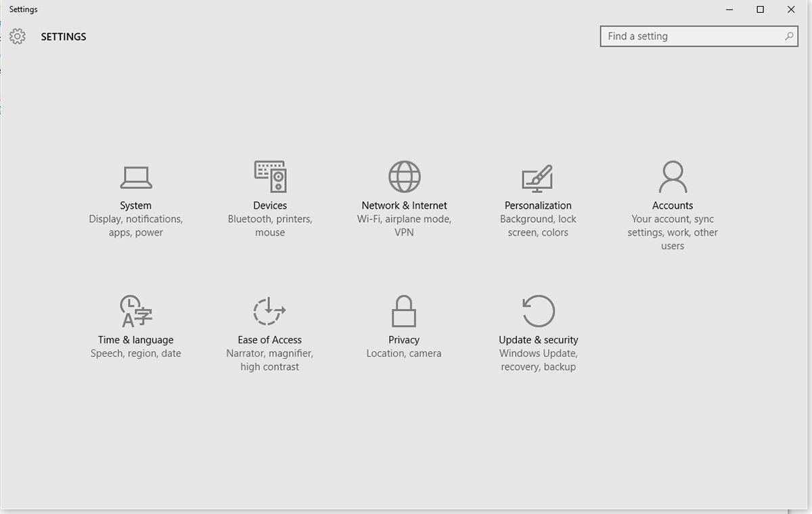Click the padlock icon above Privacy
Screen dimensions: 812x514
pos(403,311)
